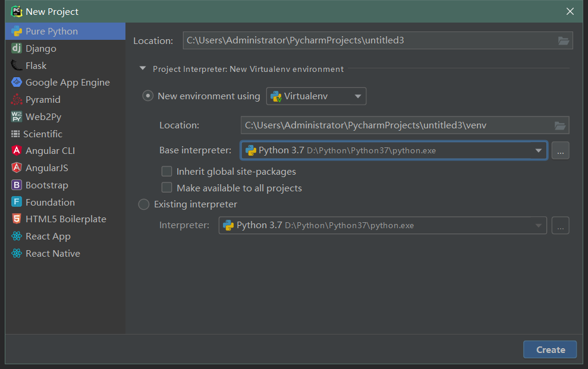588x369 pixels.
Task: Choose the New environment using option
Action: coord(148,96)
